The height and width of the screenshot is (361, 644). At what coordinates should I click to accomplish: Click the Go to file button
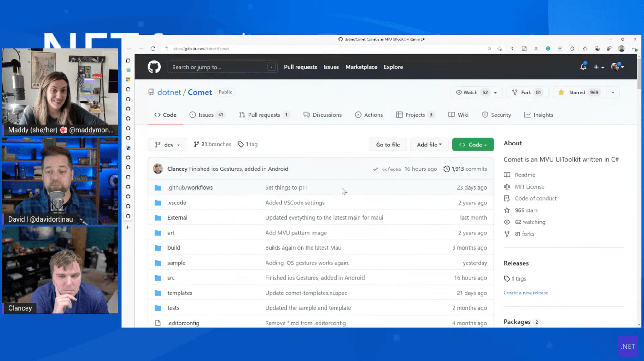click(x=388, y=145)
